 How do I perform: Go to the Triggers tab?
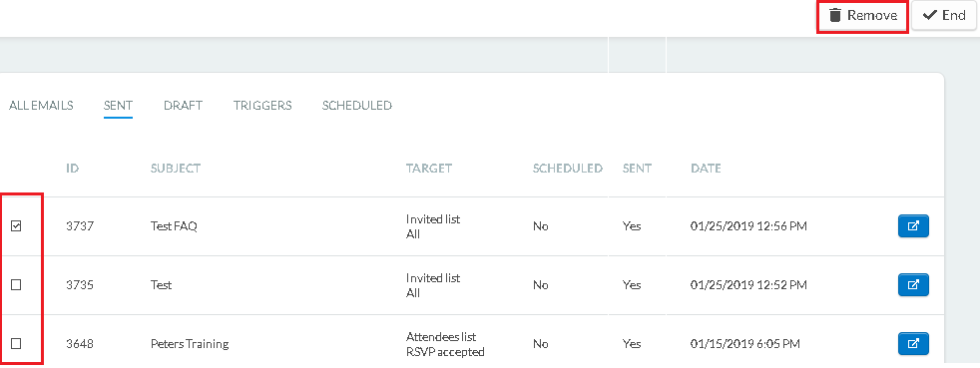click(x=262, y=106)
